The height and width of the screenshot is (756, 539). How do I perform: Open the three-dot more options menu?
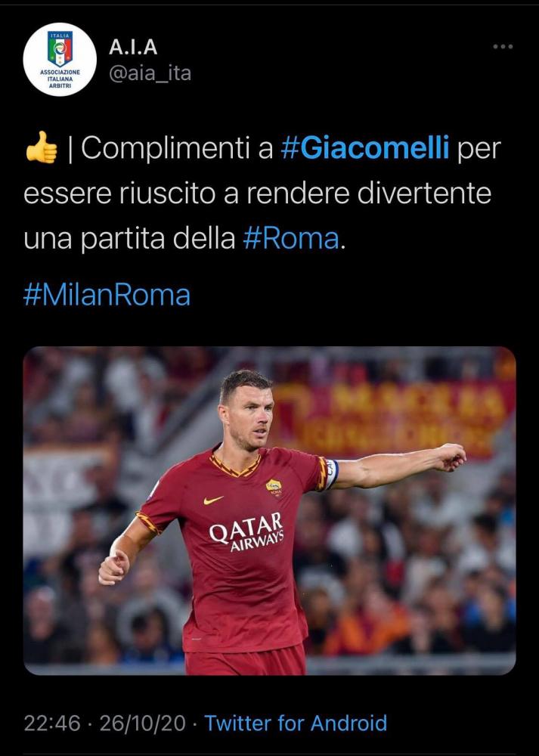click(x=503, y=47)
